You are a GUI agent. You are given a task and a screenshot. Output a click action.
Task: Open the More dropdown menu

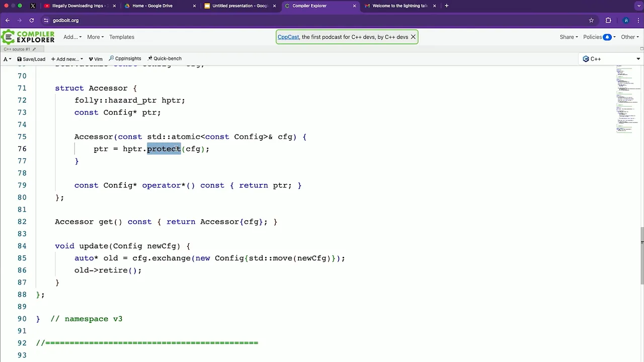click(x=95, y=37)
